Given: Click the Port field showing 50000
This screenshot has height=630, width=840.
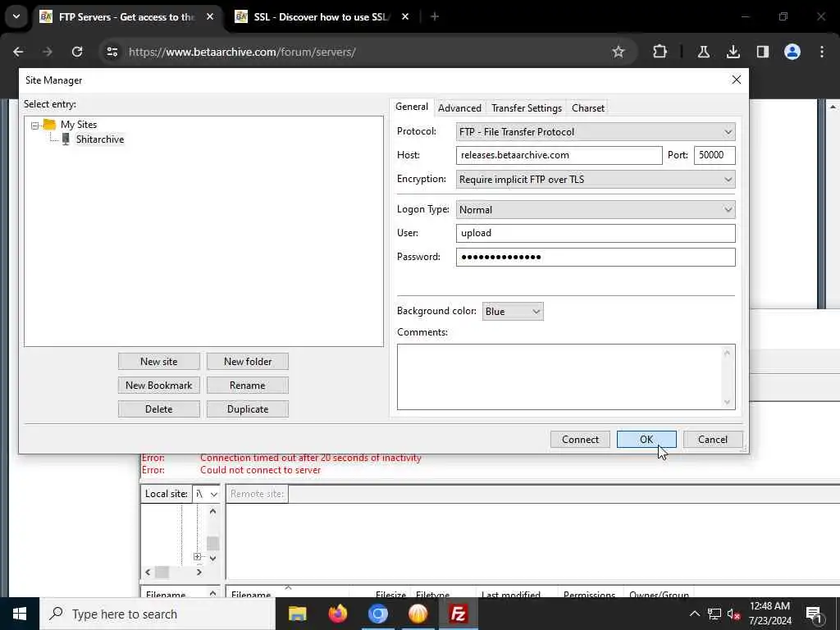Looking at the screenshot, I should coord(714,155).
